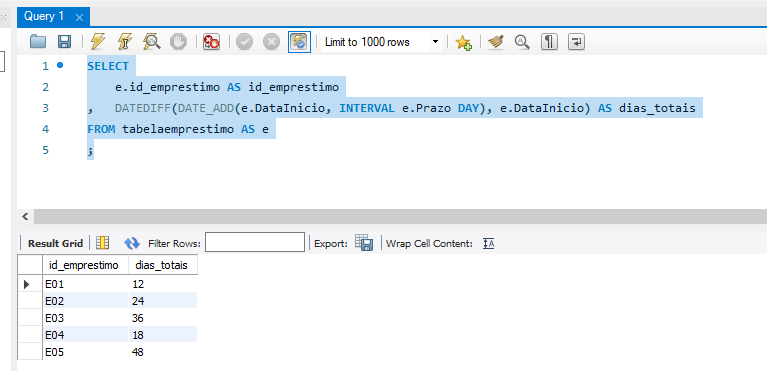Execute the query with the lightning bolt icon
The width and height of the screenshot is (767, 371).
coord(98,42)
